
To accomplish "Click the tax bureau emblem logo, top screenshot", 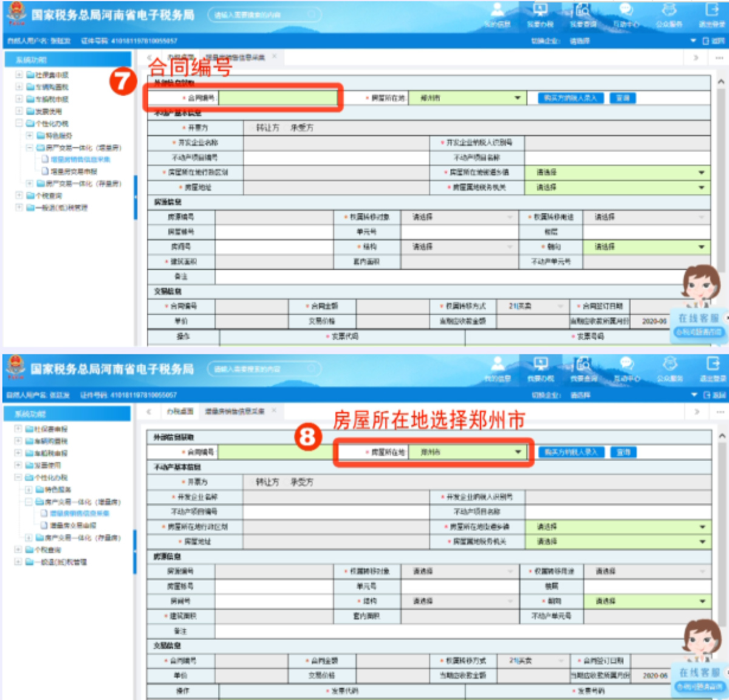I will (x=16, y=14).
